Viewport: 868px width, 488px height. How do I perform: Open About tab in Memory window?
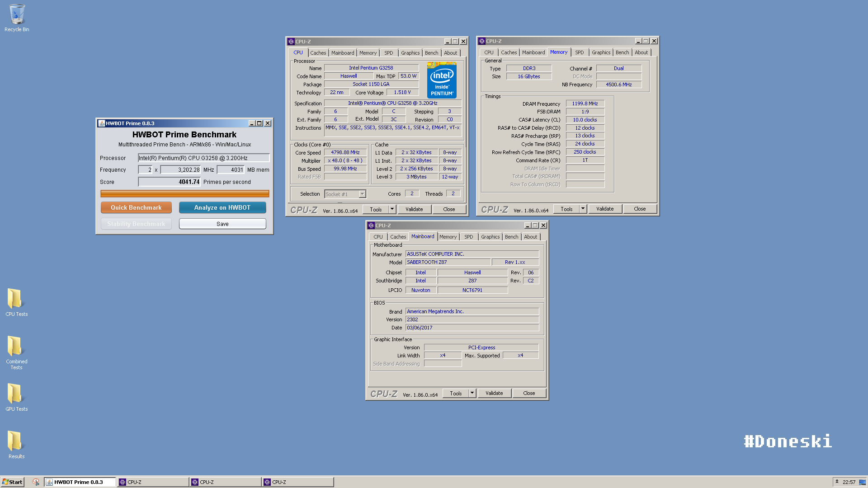pyautogui.click(x=641, y=52)
